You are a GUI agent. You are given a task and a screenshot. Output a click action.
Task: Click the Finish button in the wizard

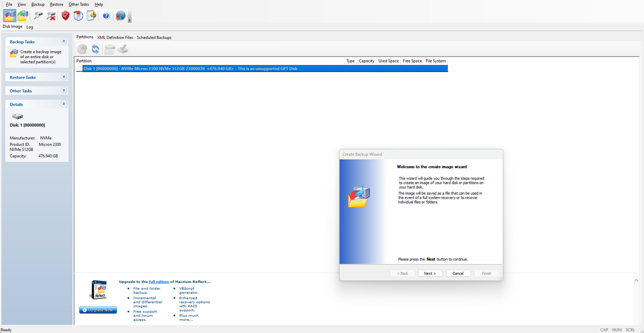[x=486, y=273]
